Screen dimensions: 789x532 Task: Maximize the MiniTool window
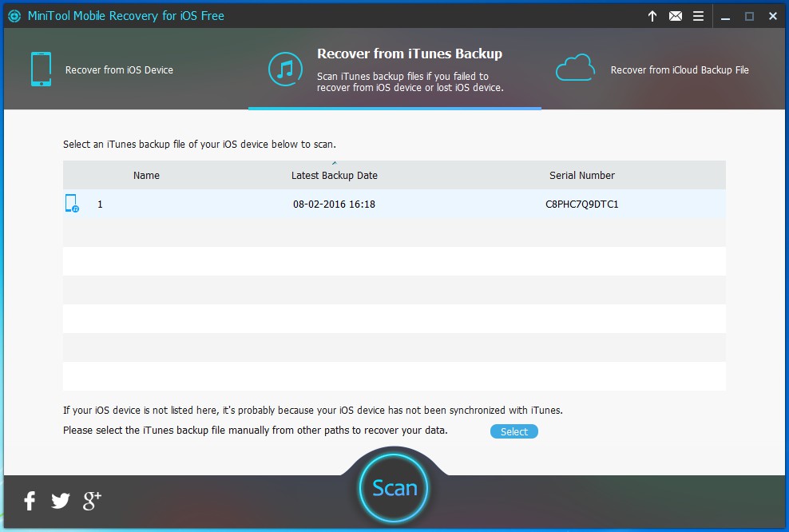click(749, 16)
